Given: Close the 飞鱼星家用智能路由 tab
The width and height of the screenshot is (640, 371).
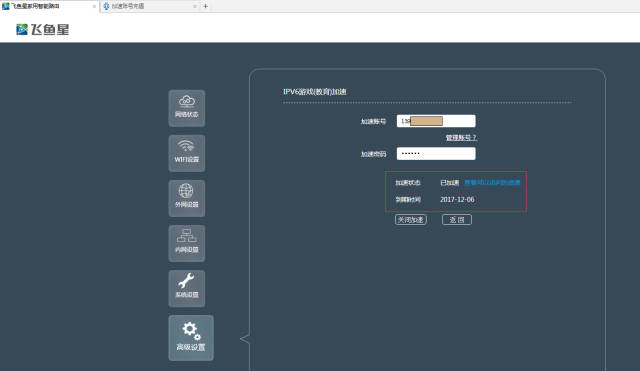Looking at the screenshot, I should [x=94, y=6].
